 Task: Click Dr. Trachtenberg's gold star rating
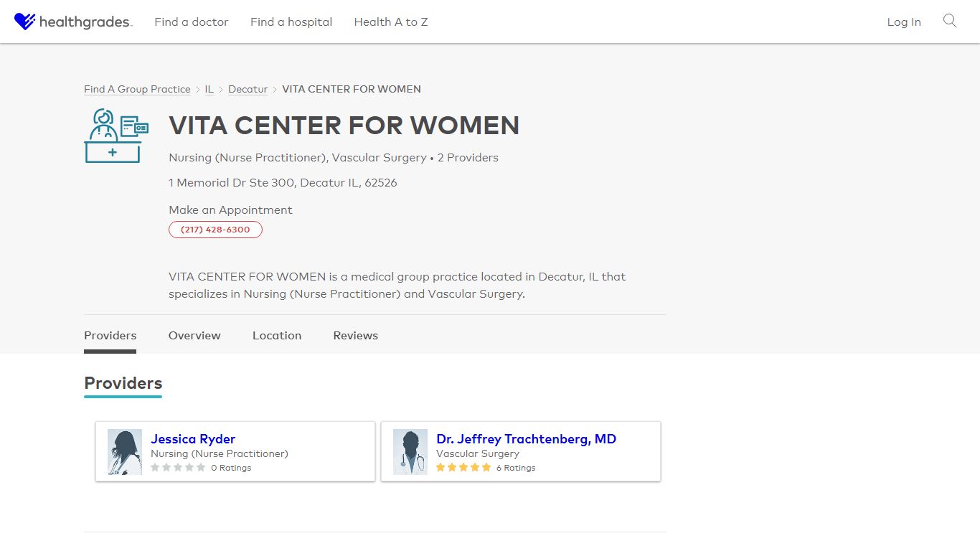click(x=463, y=467)
